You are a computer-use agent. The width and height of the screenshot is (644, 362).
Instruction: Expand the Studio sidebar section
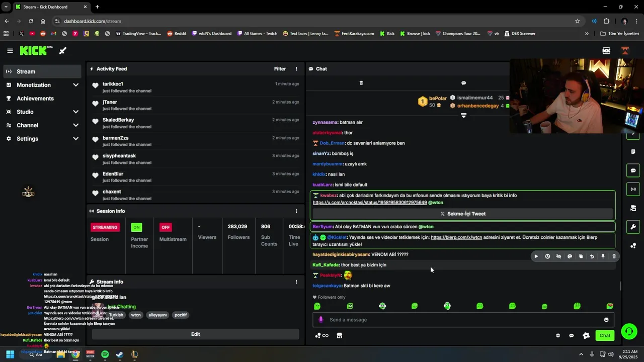(x=42, y=112)
